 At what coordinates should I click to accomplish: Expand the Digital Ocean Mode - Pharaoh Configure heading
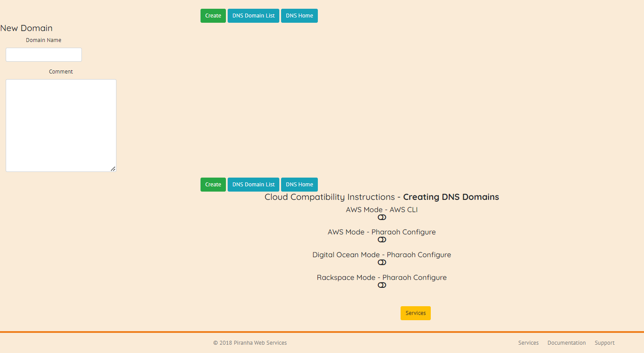(x=382, y=255)
